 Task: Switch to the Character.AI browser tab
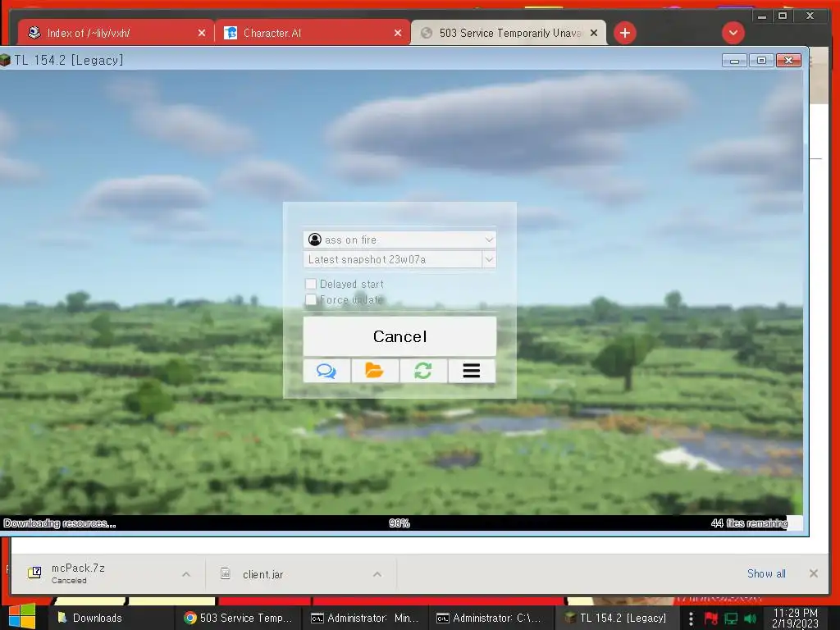[313, 33]
